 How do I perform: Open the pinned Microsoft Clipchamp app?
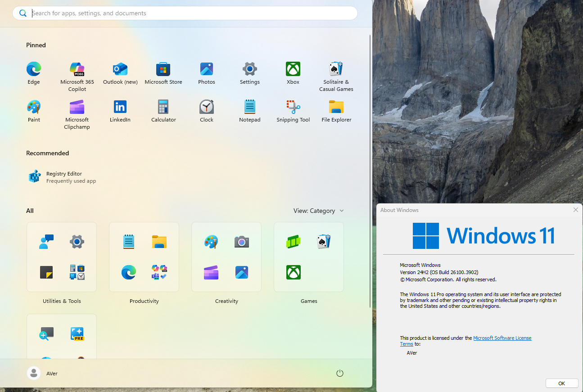(x=77, y=114)
